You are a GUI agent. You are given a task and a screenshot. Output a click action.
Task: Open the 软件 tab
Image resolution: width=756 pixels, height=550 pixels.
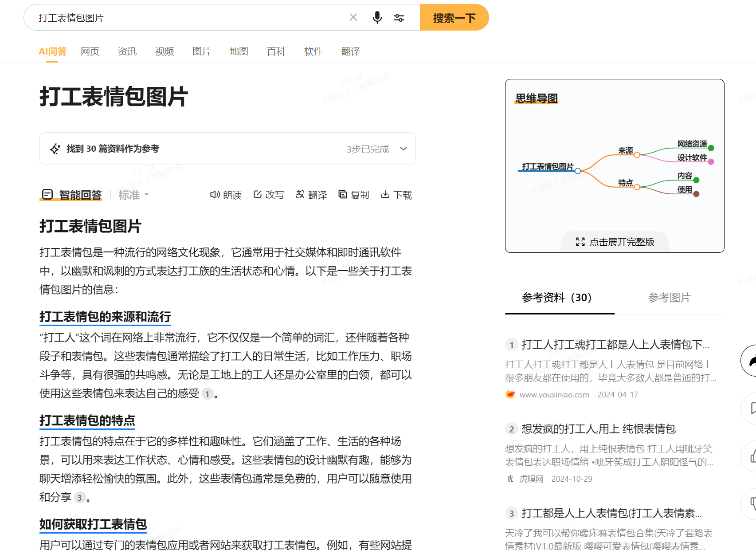313,51
